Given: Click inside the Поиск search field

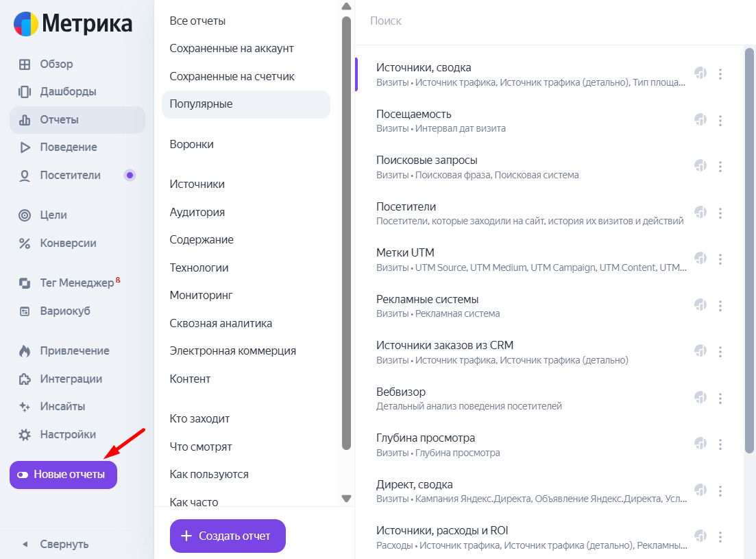Looking at the screenshot, I should pos(480,21).
